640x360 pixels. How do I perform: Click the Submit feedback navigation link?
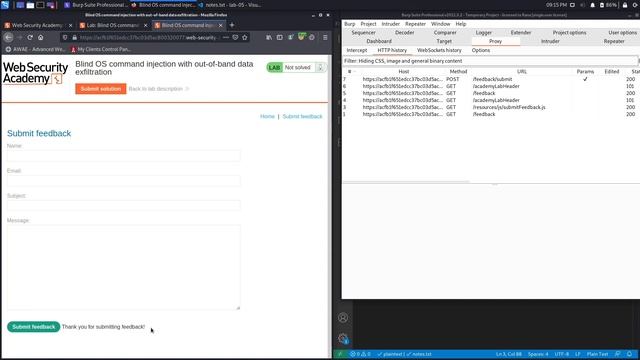(x=302, y=116)
